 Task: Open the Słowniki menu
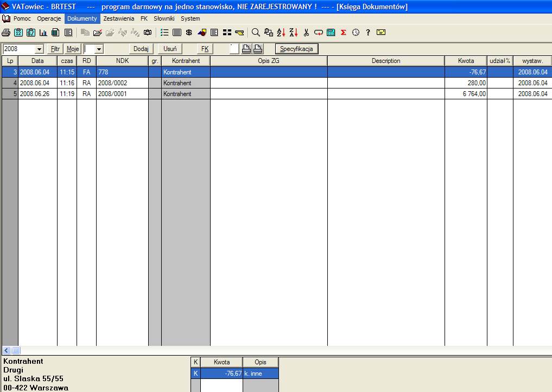coord(164,18)
